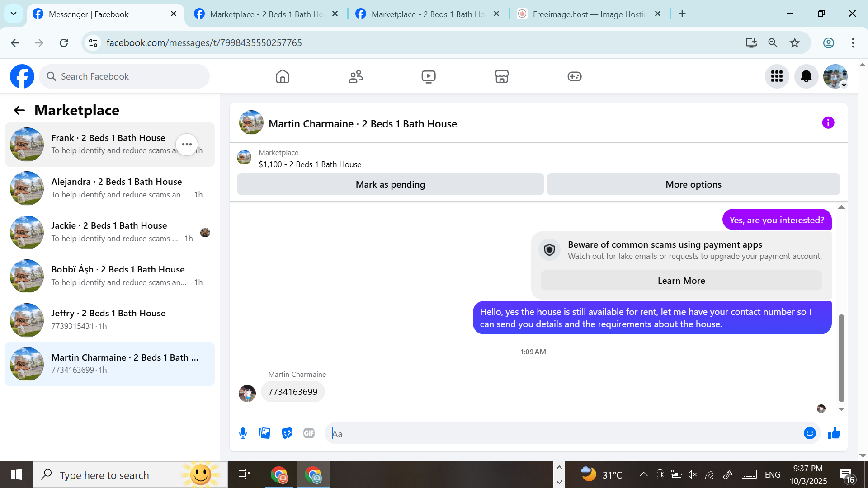The image size is (868, 488).
Task: Open the Chrome profile icon
Action: [x=829, y=43]
